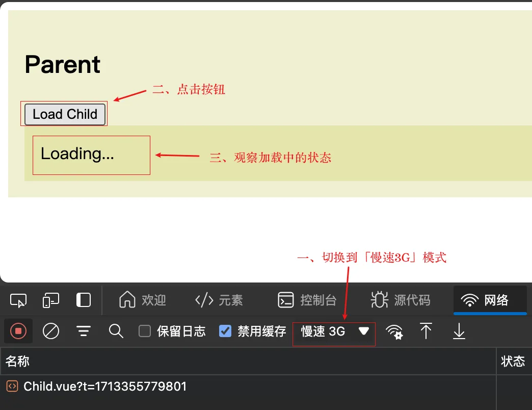Open network conditions settings icon
532x410 pixels.
click(x=394, y=331)
